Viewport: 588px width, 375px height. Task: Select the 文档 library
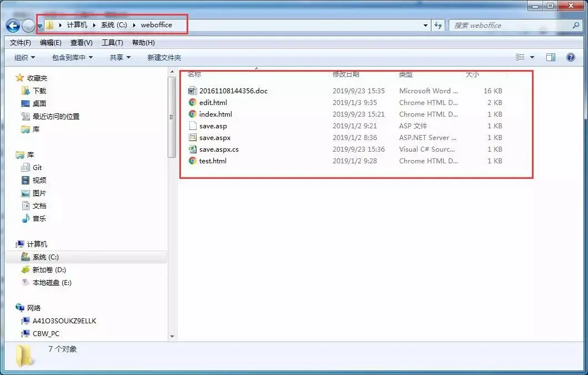pyautogui.click(x=39, y=206)
